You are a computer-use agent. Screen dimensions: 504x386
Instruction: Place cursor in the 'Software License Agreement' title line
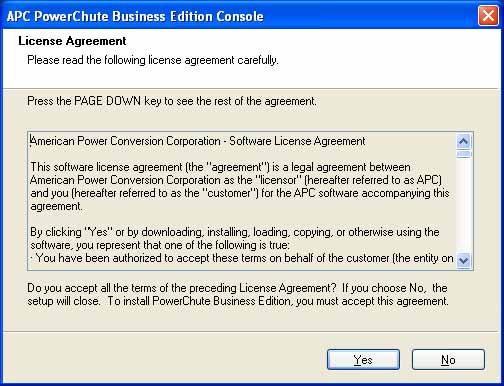(x=198, y=141)
